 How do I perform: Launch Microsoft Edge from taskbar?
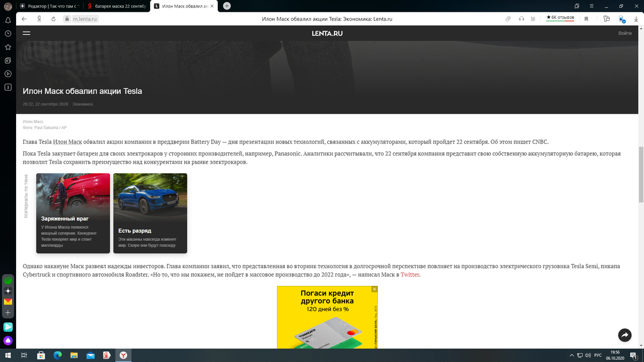tap(57, 355)
